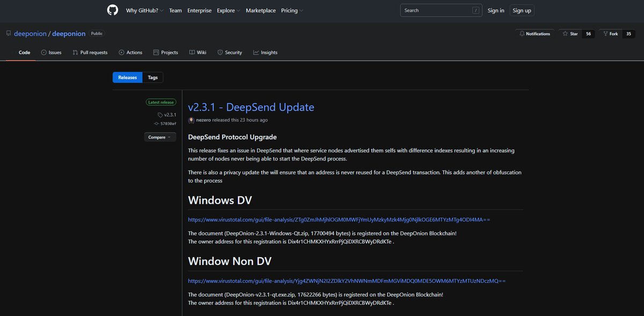Select the Tags toggle button
The width and height of the screenshot is (644, 316).
[x=153, y=77]
